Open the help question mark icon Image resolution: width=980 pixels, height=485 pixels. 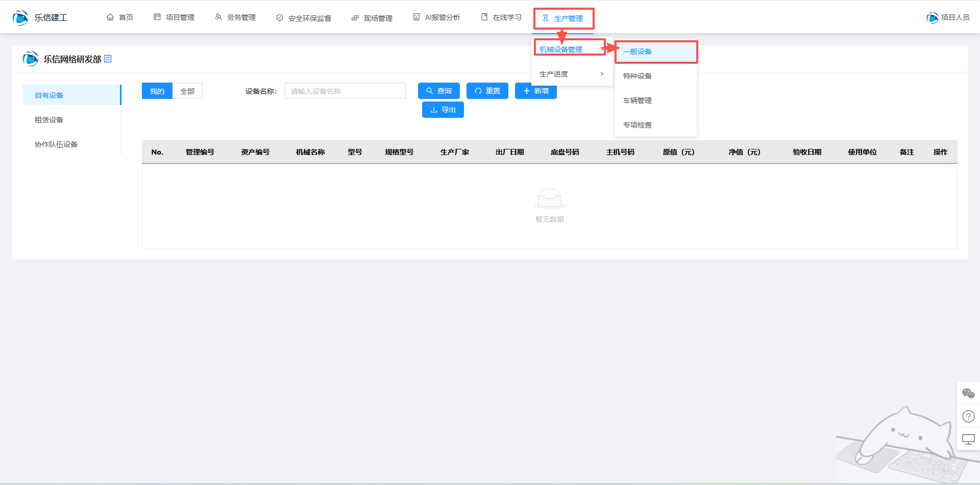point(968,417)
